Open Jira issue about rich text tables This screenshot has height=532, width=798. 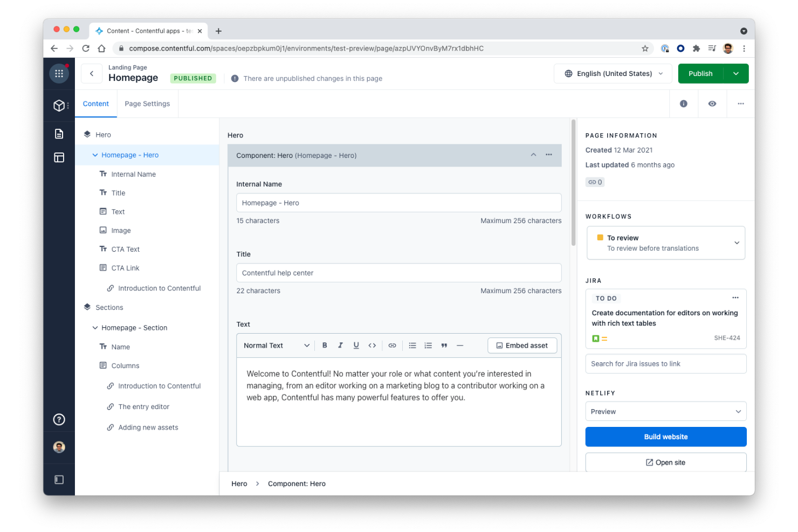(665, 318)
